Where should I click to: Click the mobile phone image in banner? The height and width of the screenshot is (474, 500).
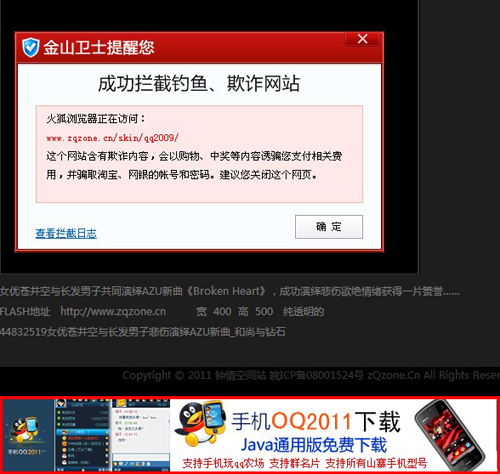450,435
